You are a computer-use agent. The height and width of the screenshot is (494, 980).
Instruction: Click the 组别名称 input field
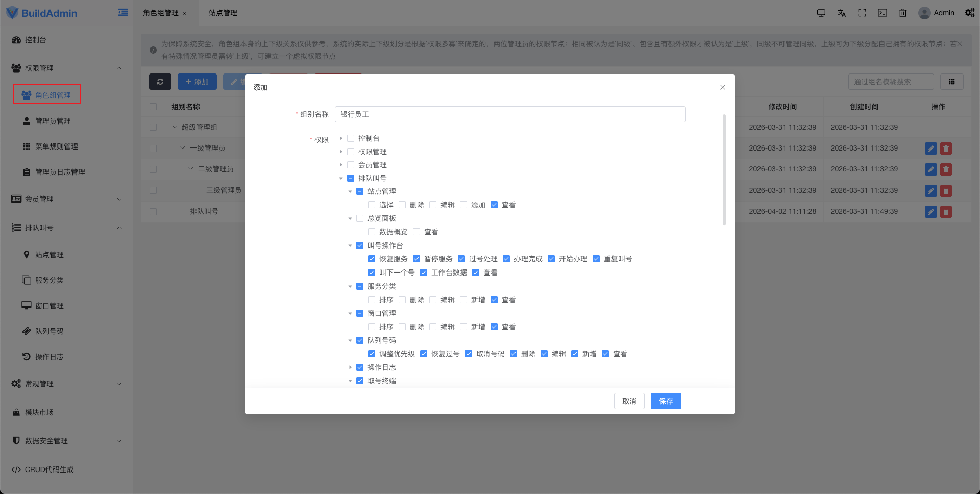510,114
